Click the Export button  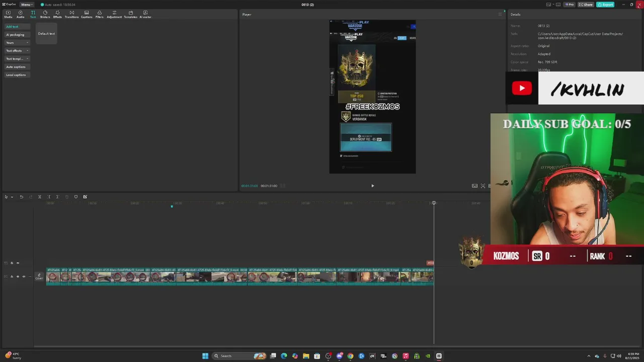pos(605,5)
